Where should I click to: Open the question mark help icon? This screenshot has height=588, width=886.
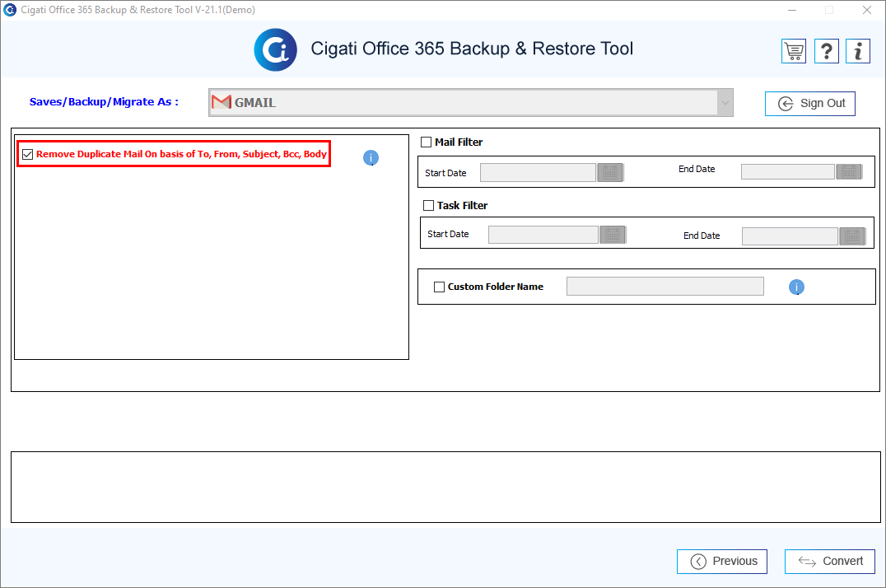(x=827, y=51)
